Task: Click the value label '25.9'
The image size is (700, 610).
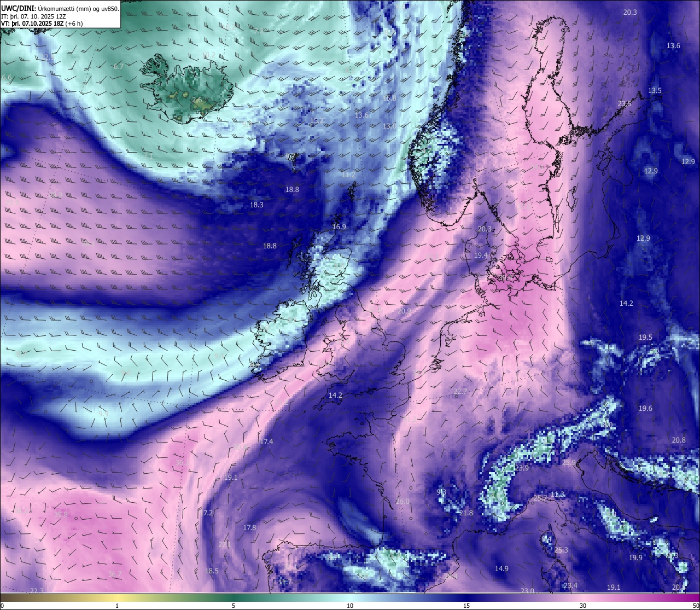Action: click(x=569, y=463)
